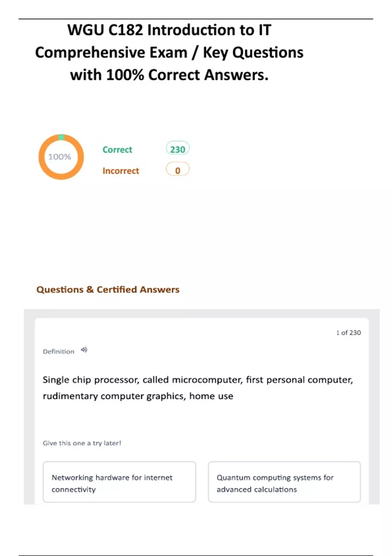Open the Questions & Certified Answers heading
Viewport: 392px width, 556px height.
pyautogui.click(x=108, y=289)
